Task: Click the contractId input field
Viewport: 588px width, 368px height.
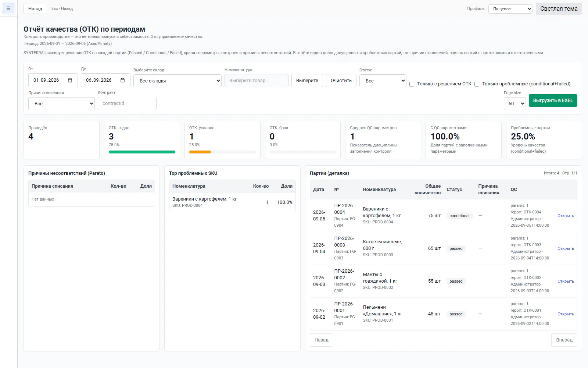Action: (x=127, y=103)
